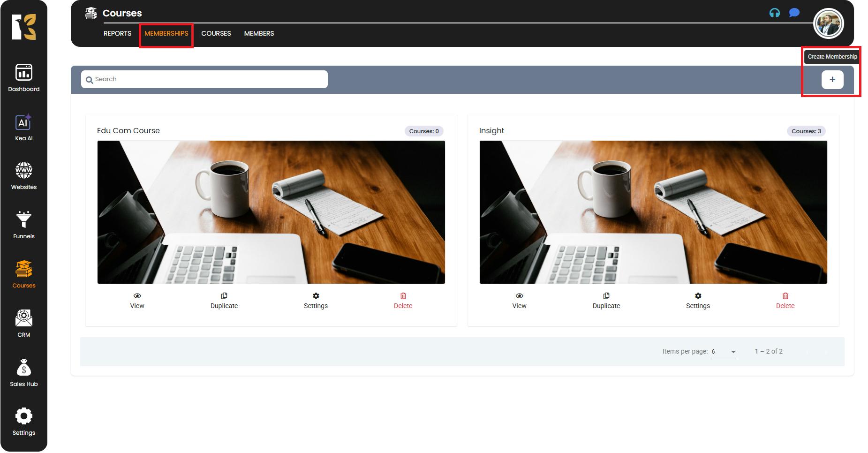This screenshot has width=868, height=453.
Task: View the Insight membership
Action: 519,301
